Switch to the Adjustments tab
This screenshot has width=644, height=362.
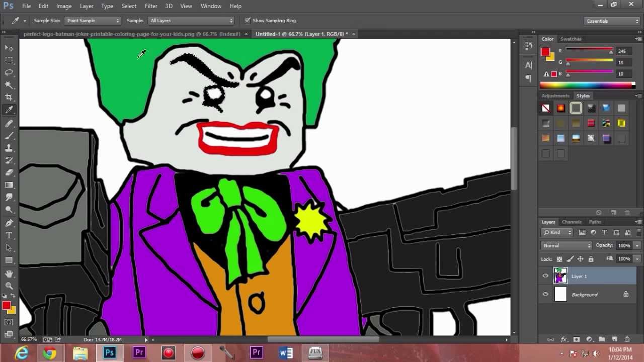(x=555, y=96)
